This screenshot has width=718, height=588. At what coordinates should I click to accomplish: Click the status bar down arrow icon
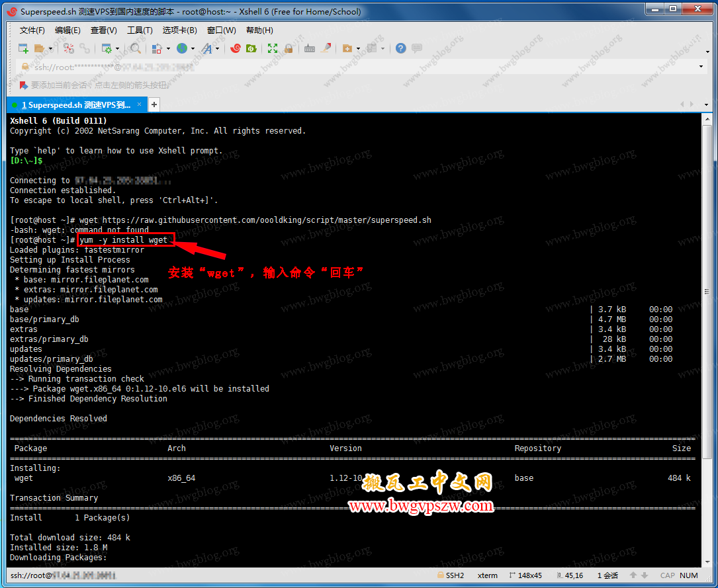pyautogui.click(x=645, y=575)
